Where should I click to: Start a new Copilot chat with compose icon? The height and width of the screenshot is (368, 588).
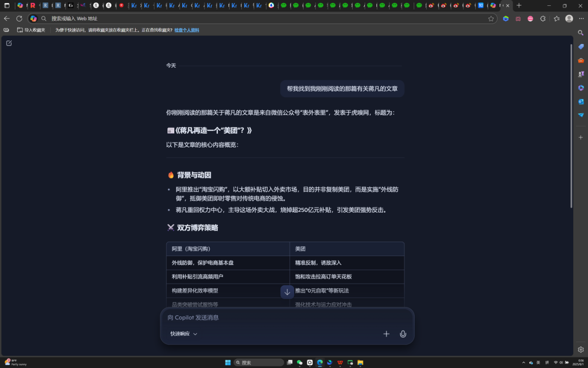click(8, 43)
